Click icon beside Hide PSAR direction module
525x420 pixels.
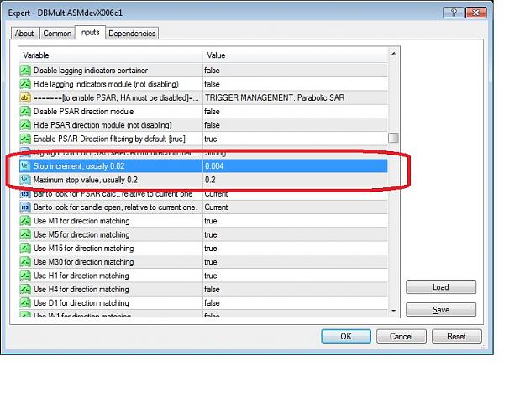coord(25,125)
